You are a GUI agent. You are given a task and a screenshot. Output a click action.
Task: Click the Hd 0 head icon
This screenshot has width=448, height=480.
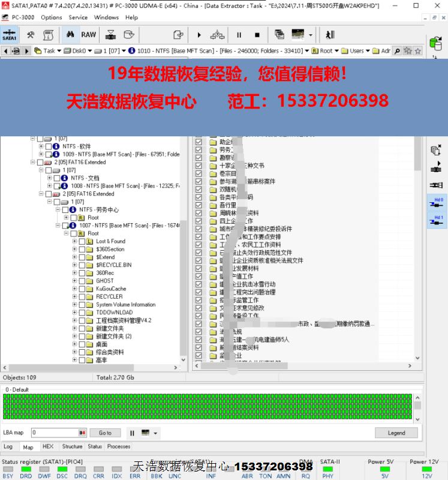437,203
